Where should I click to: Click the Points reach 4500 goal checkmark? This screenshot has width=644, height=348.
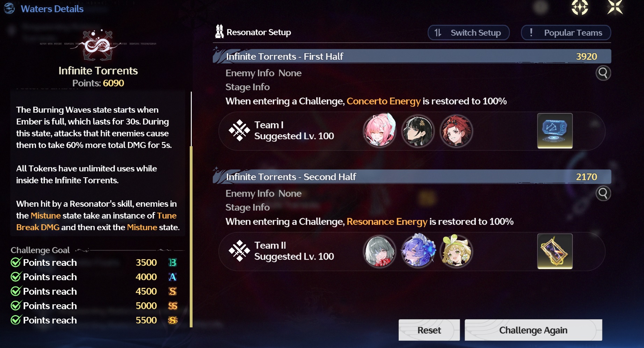pyautogui.click(x=15, y=291)
